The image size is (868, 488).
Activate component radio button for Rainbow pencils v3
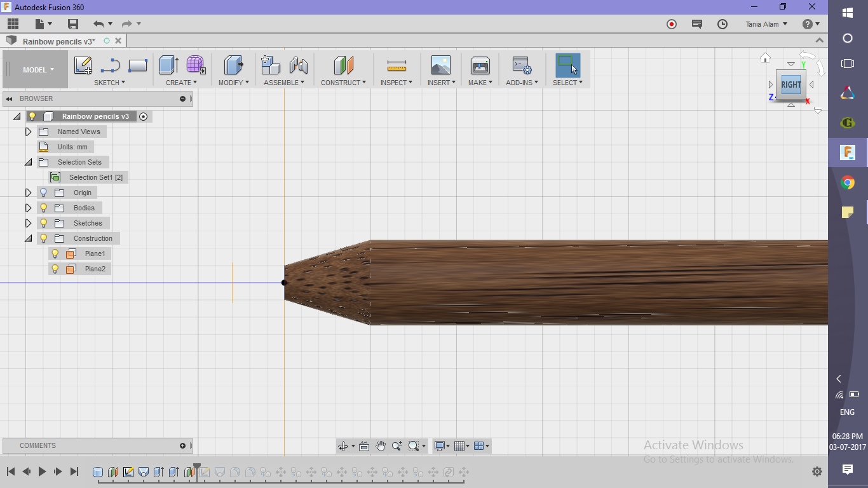tap(144, 116)
